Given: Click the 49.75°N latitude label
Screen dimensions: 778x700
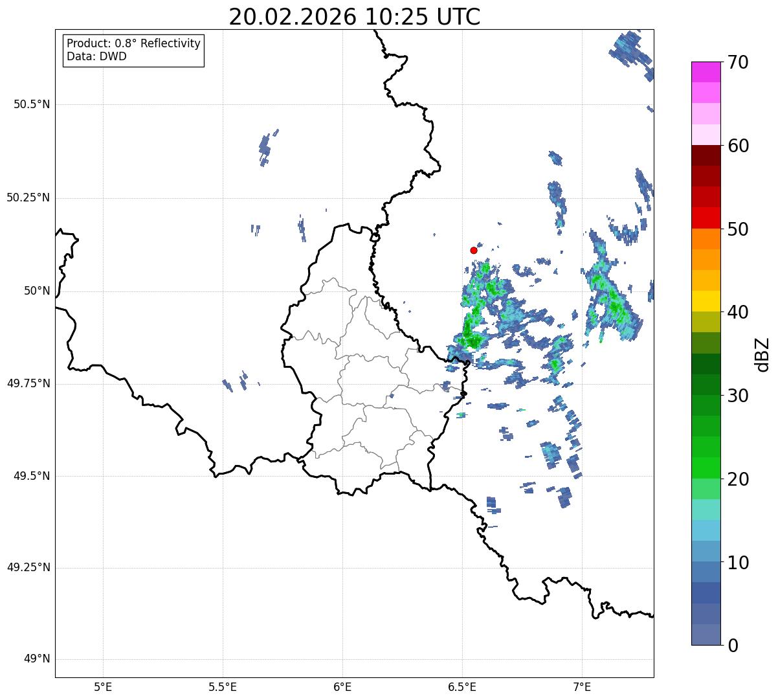Looking at the screenshot, I should click(x=28, y=383).
